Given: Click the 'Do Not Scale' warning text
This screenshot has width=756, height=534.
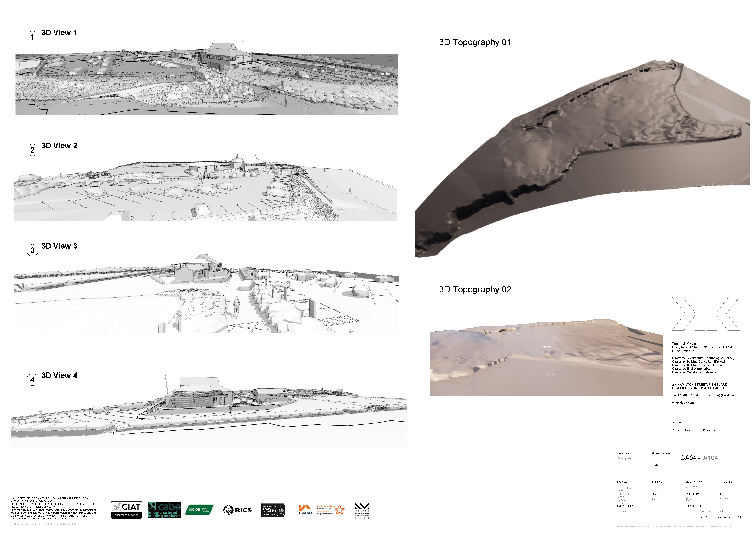Looking at the screenshot, I should pos(65,498).
